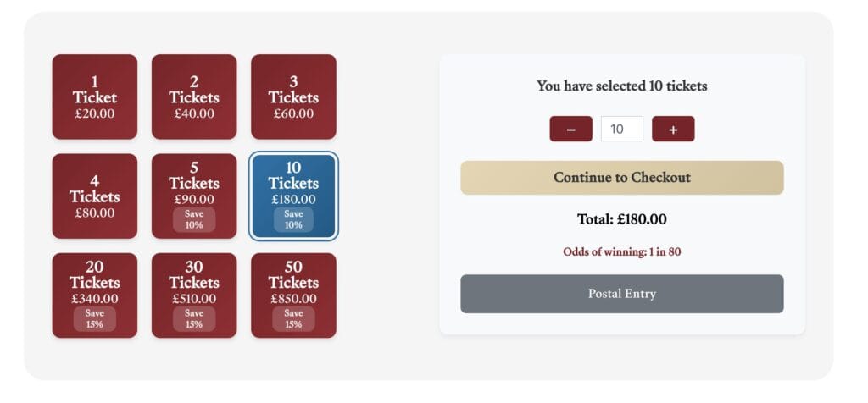
Task: Click Save 15% badge on 20 Tickets tile
Action: [x=94, y=318]
